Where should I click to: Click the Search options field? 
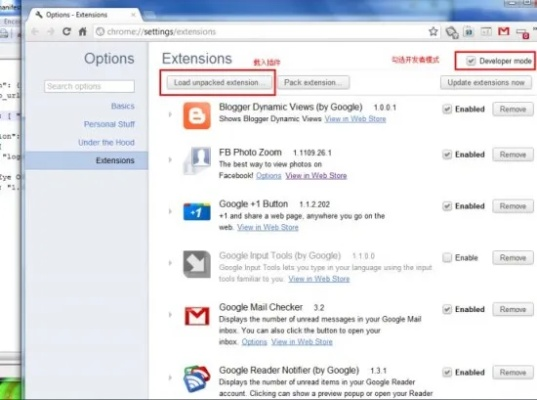tap(89, 86)
